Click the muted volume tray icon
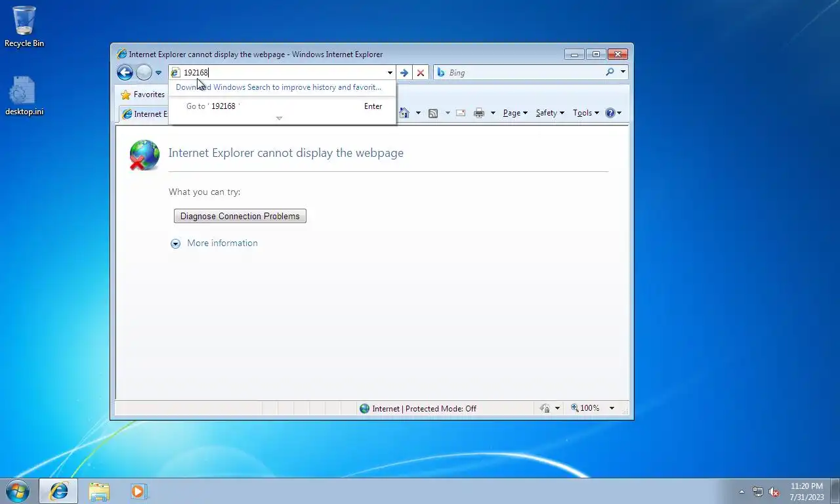The width and height of the screenshot is (840, 504). 774,492
